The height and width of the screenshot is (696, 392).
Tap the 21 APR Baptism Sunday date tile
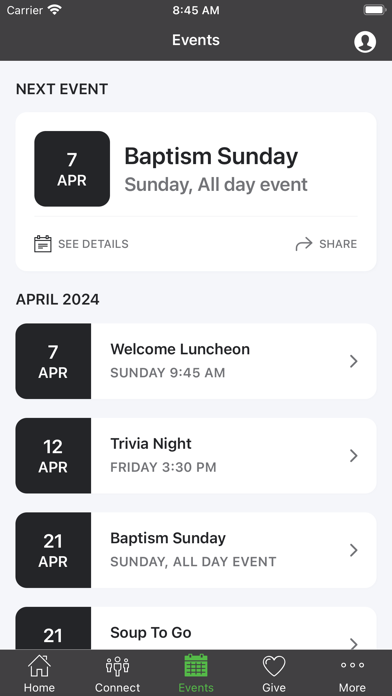pyautogui.click(x=53, y=550)
